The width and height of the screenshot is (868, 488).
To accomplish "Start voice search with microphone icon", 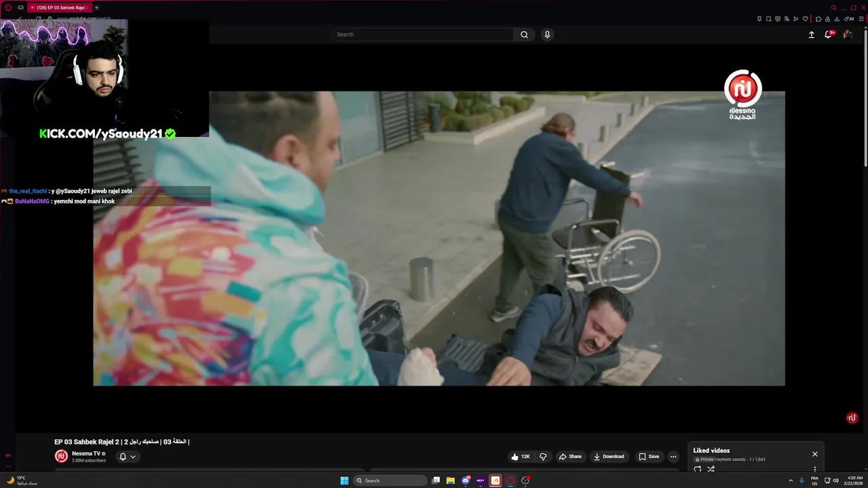I will click(x=547, y=35).
